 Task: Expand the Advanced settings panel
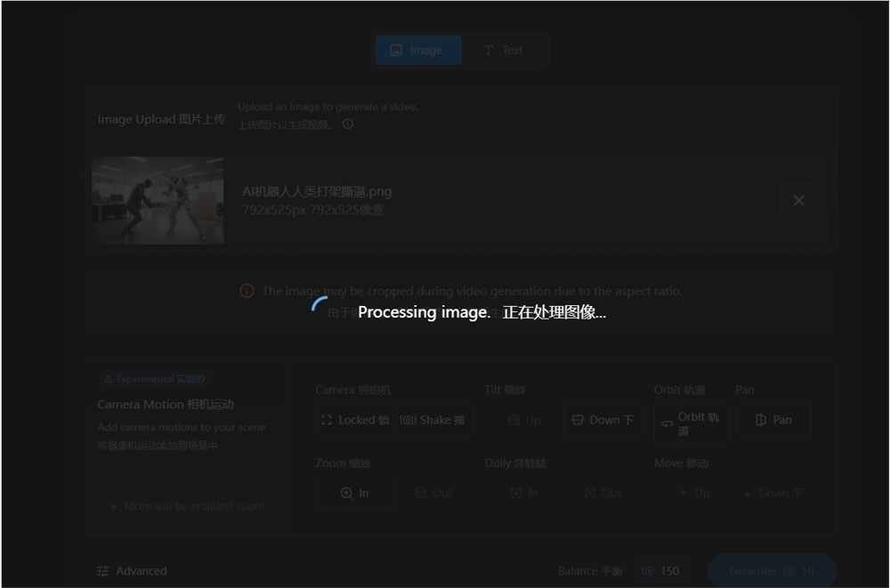(131, 570)
